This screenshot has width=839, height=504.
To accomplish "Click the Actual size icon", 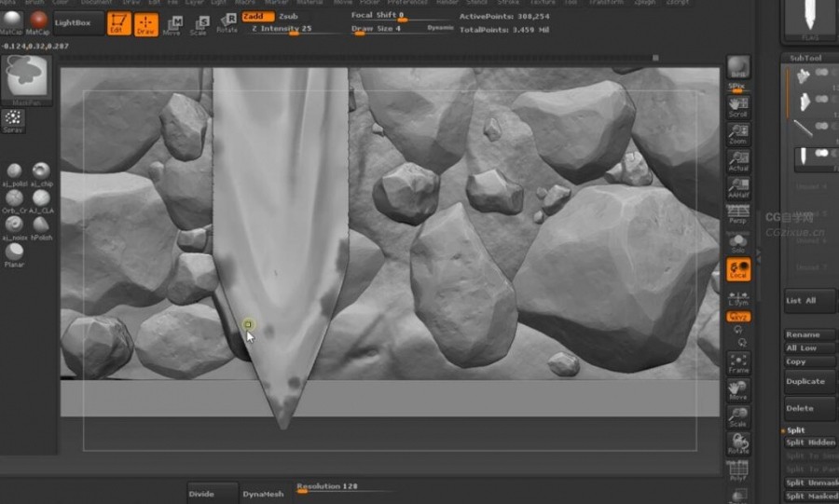I will point(738,161).
